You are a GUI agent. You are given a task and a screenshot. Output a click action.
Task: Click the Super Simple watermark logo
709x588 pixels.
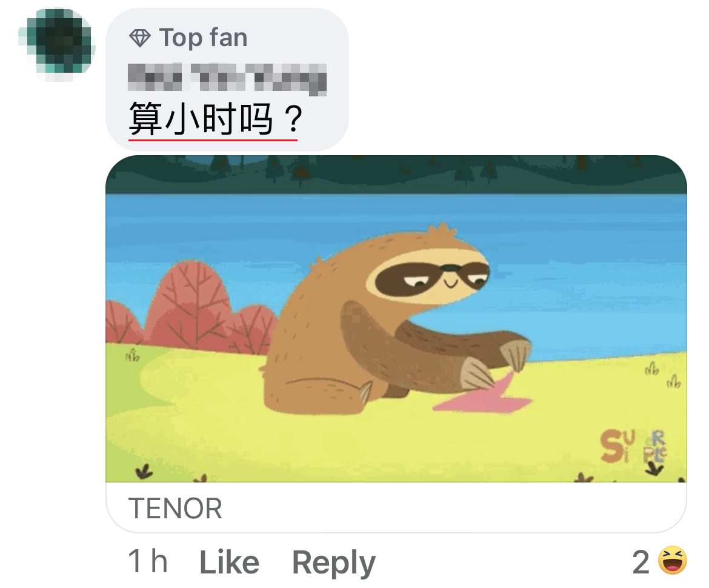(633, 447)
